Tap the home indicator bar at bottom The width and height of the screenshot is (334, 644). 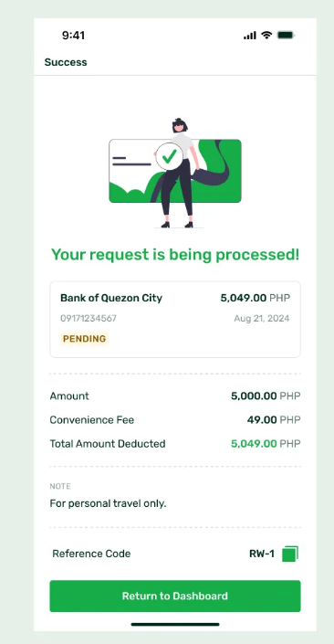coord(175,625)
